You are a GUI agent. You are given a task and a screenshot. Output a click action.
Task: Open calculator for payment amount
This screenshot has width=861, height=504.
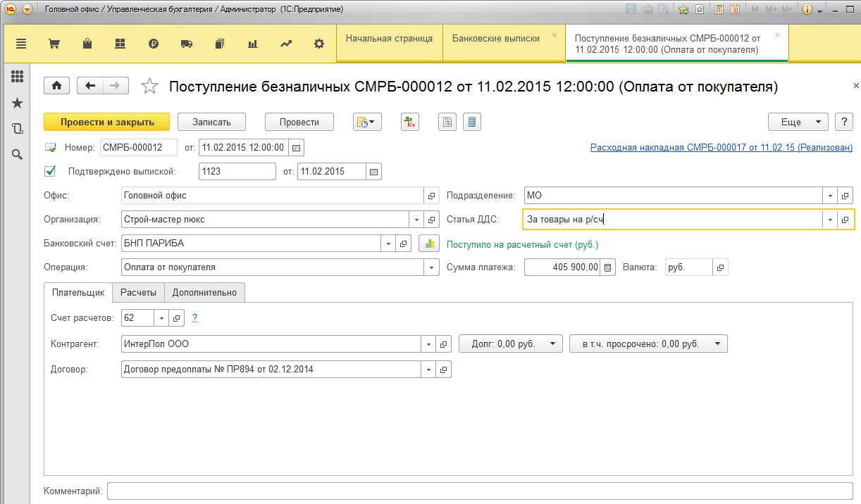(x=609, y=267)
